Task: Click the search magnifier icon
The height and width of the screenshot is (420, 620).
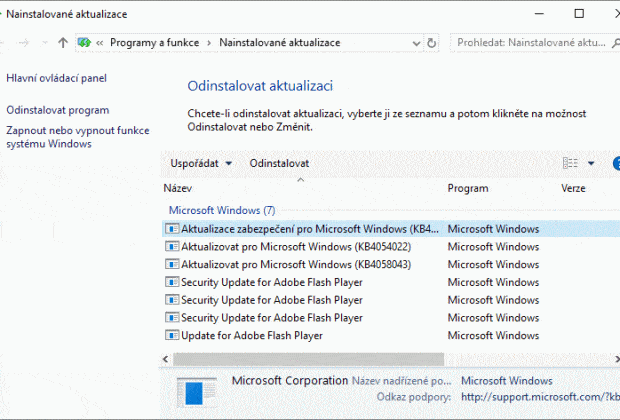Action: pos(616,43)
